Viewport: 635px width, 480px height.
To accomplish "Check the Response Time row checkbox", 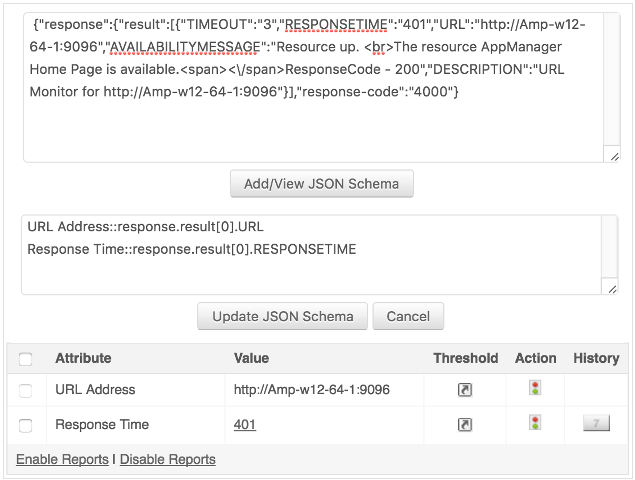I will [25, 425].
